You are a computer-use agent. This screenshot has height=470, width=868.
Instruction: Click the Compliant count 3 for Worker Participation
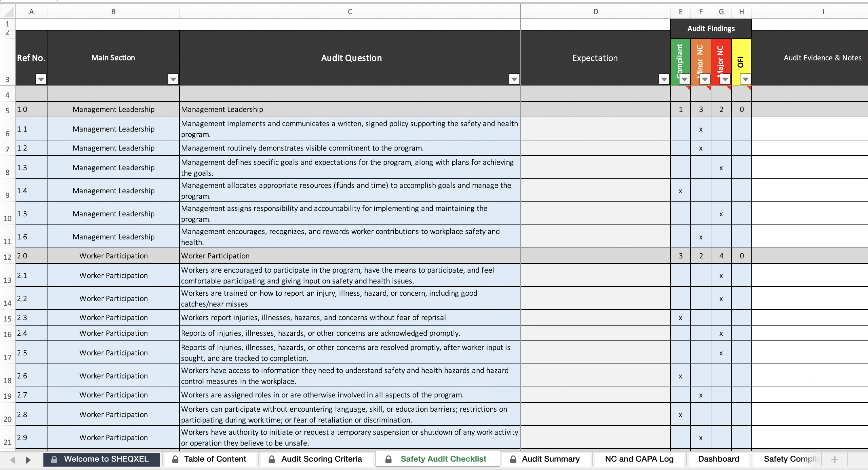[x=680, y=256]
